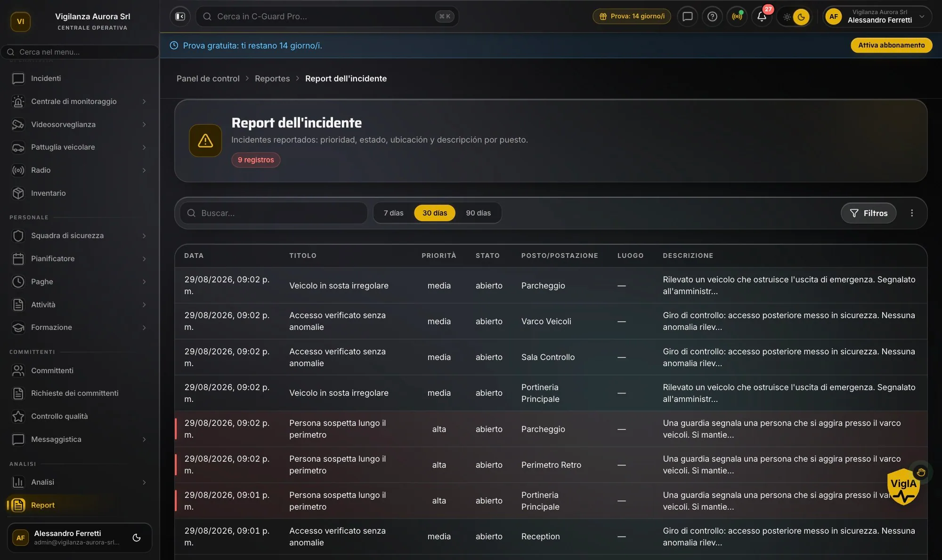Click the VI company logo badge
The image size is (942, 560).
pos(20,21)
